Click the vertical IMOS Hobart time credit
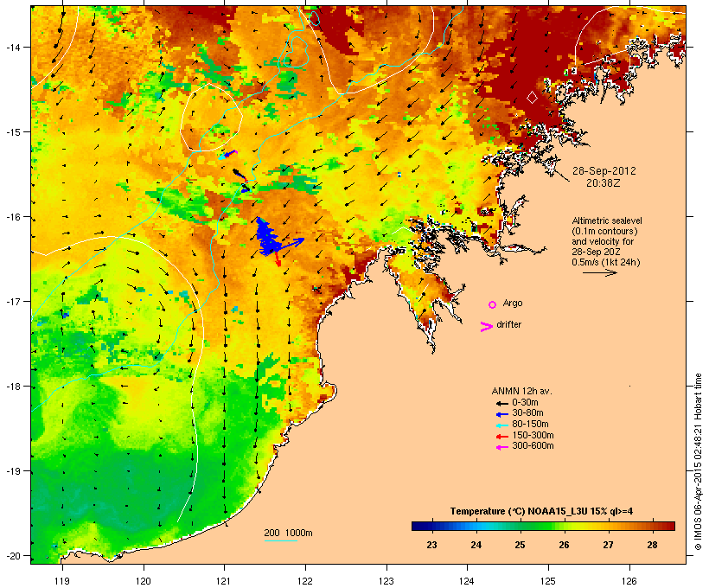The height and width of the screenshot is (588, 709). click(x=698, y=462)
